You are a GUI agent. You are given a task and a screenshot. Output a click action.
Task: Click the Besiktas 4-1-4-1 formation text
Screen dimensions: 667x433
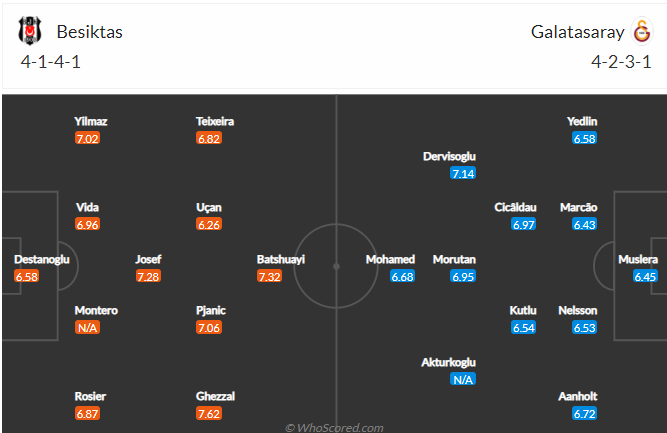(x=51, y=62)
